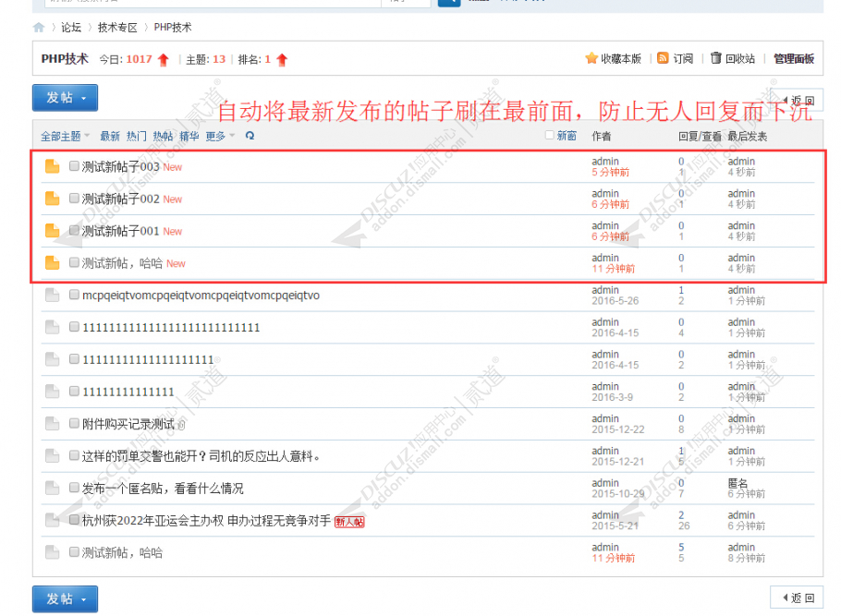The height and width of the screenshot is (616, 841).
Task: Click thread icon of mcpqeiqtvom post
Action: (52, 296)
